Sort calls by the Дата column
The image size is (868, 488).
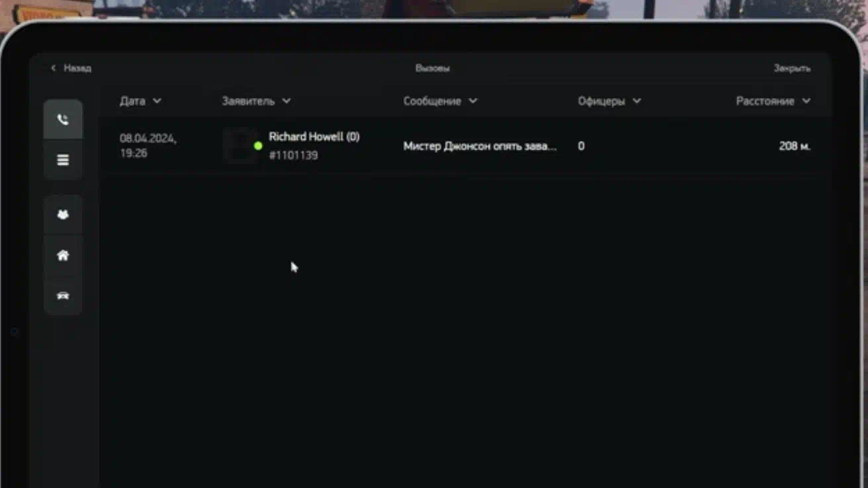tap(132, 101)
